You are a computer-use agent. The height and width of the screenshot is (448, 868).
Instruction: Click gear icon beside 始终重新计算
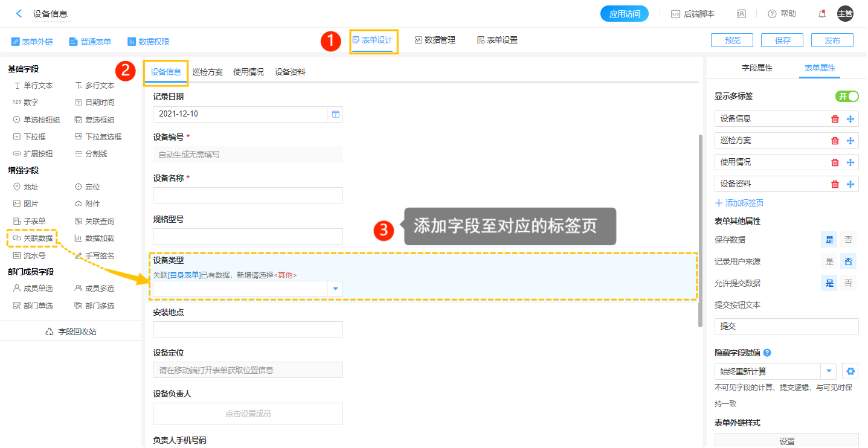(850, 371)
